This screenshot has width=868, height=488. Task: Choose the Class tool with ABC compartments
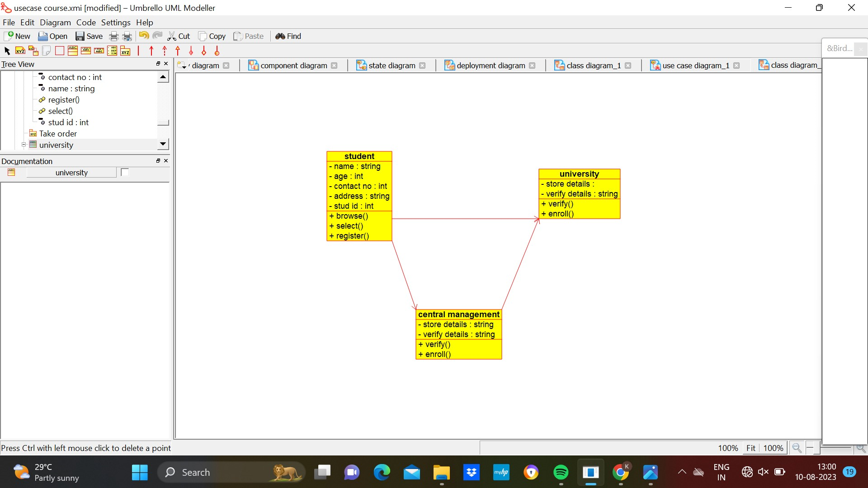click(73, 51)
